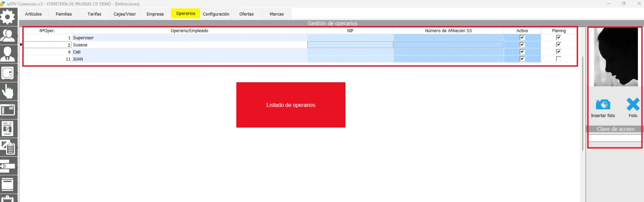Screen dimensions: 644x202
Task: Click the two-person customers sidebar icon
Action: point(8,35)
